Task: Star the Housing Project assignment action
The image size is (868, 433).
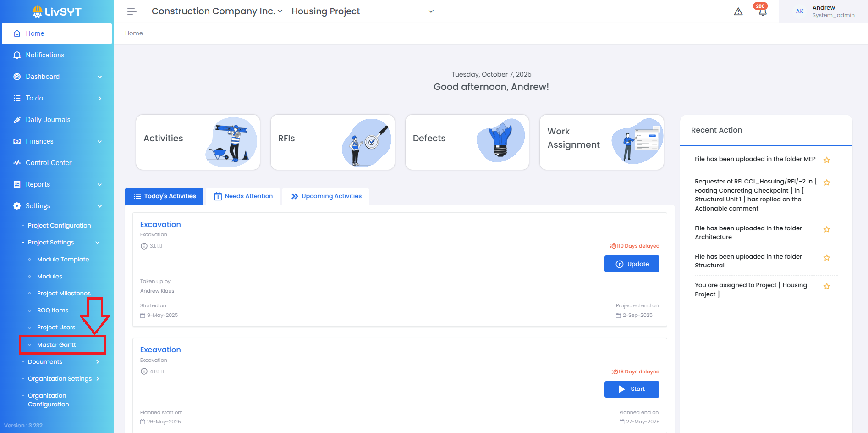Action: point(827,286)
